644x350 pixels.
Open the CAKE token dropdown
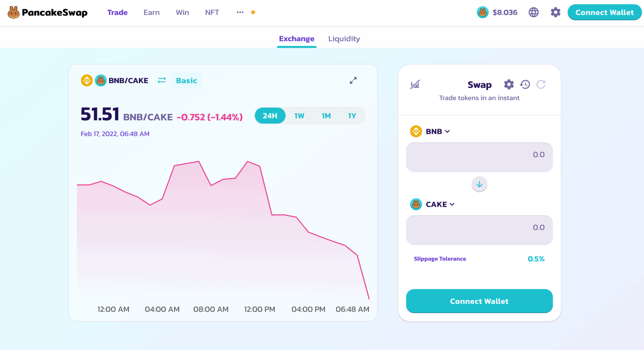432,204
